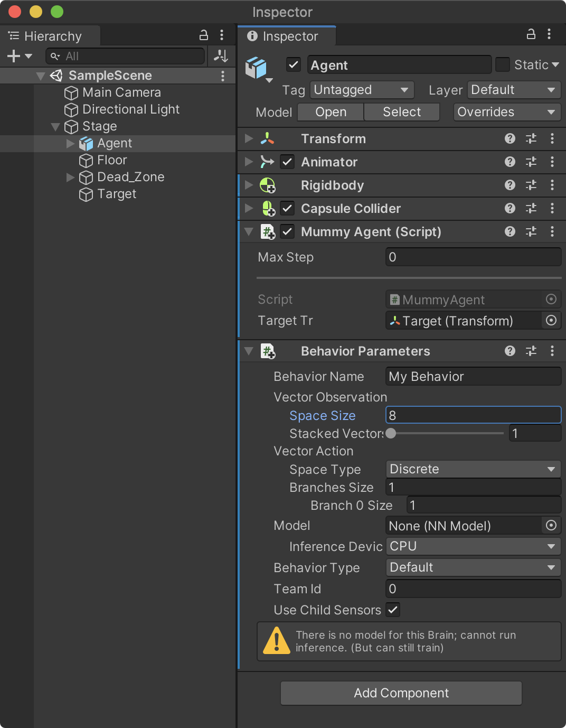Open the Behavior Type dropdown showing Default
This screenshot has height=728, width=566.
coord(473,567)
